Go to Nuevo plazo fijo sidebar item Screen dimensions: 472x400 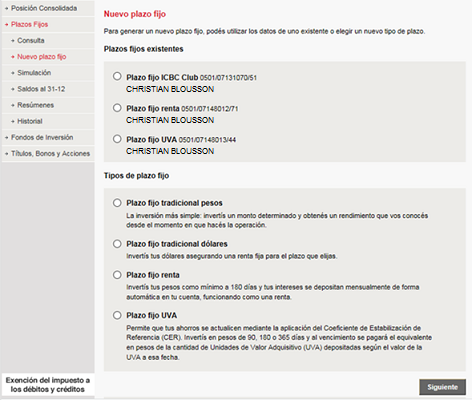(48, 57)
